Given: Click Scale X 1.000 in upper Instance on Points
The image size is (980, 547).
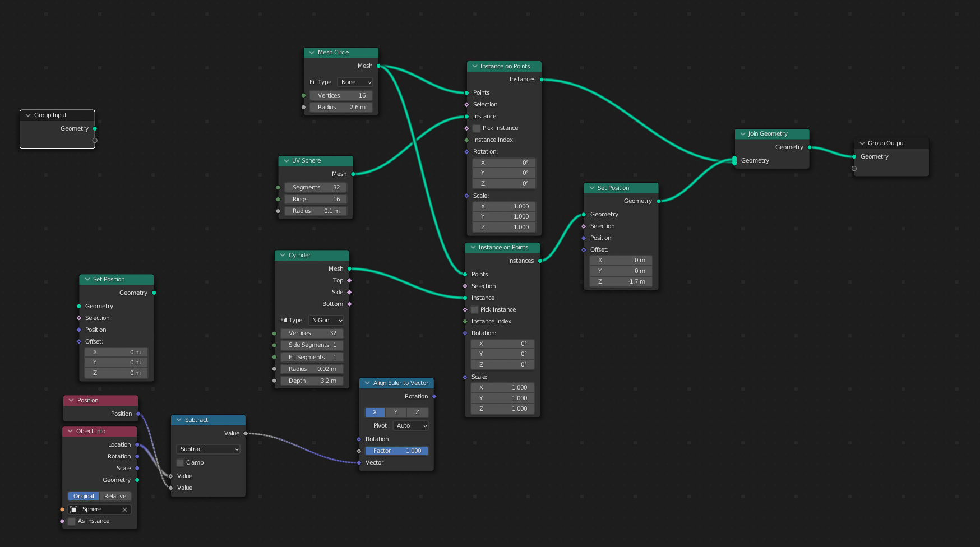Looking at the screenshot, I should [x=504, y=207].
